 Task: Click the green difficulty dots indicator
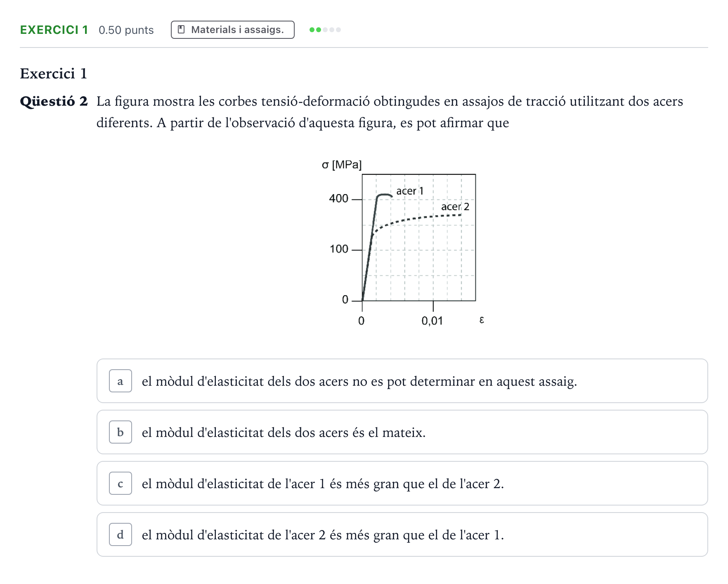pyautogui.click(x=325, y=30)
